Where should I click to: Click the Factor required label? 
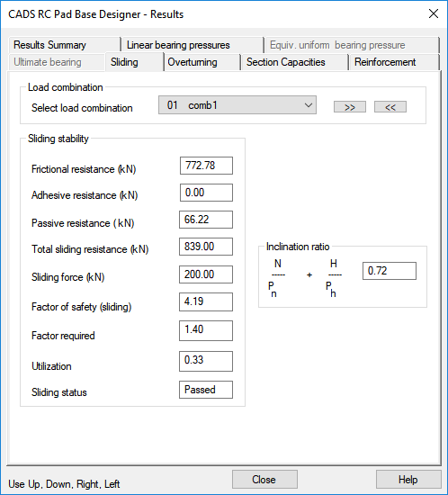click(63, 336)
